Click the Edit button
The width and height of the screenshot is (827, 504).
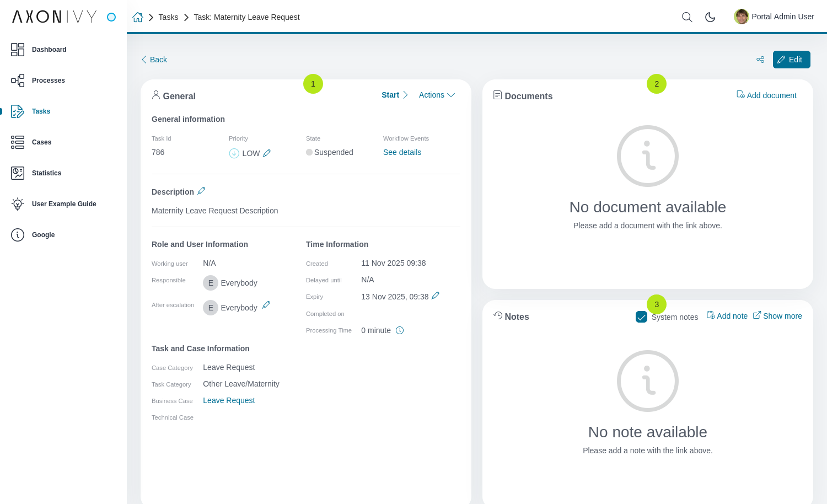(791, 60)
